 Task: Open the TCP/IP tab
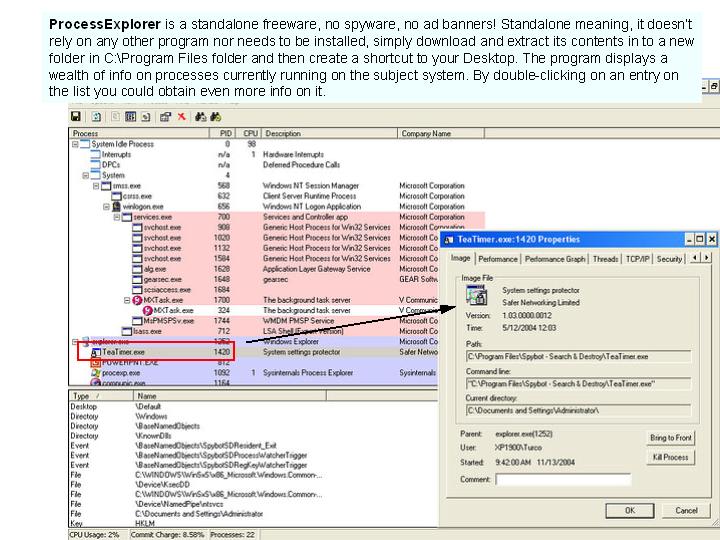pos(637,259)
